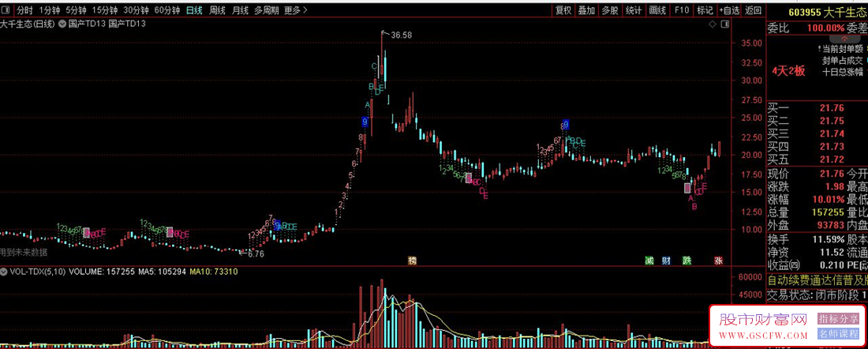Viewport: 868px width, 349px height.
Task: Click the blue 9 marker on the 22.50 rebound
Action: tap(565, 125)
